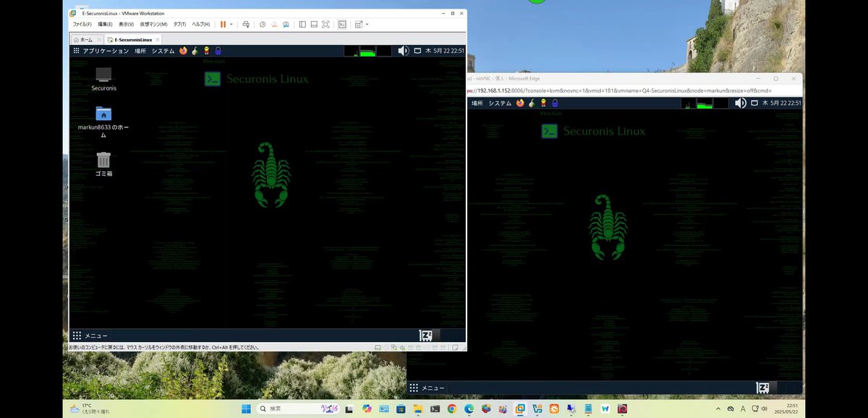
Task: Open システム menu in the VMware guest panel
Action: 163,51
